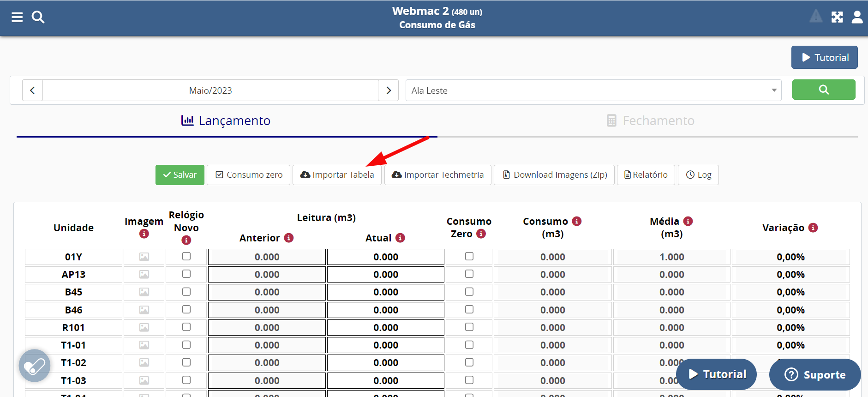Open the alert warning triangle icon
The height and width of the screenshot is (397, 868).
pyautogui.click(x=815, y=17)
